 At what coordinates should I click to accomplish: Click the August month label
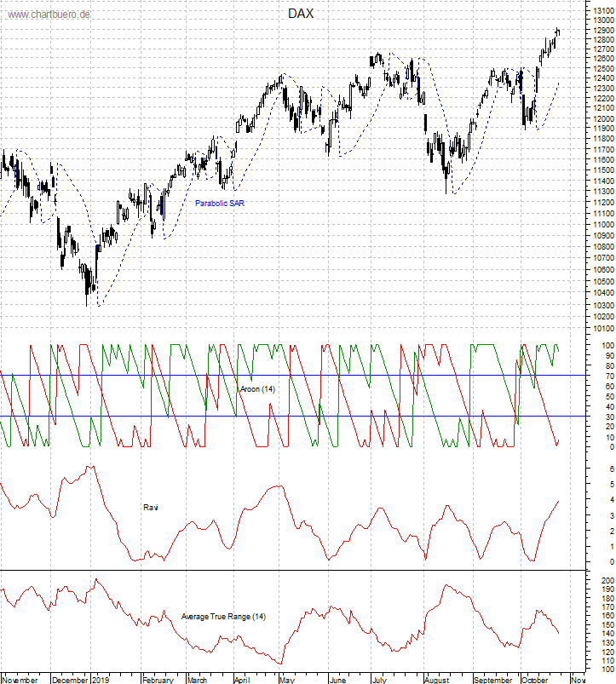pos(437,680)
